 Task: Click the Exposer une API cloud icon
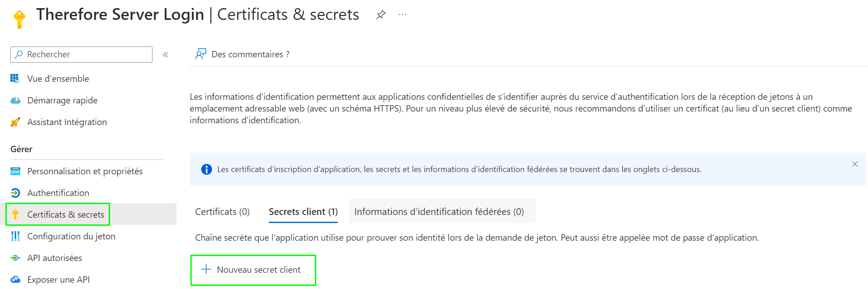[x=15, y=280]
